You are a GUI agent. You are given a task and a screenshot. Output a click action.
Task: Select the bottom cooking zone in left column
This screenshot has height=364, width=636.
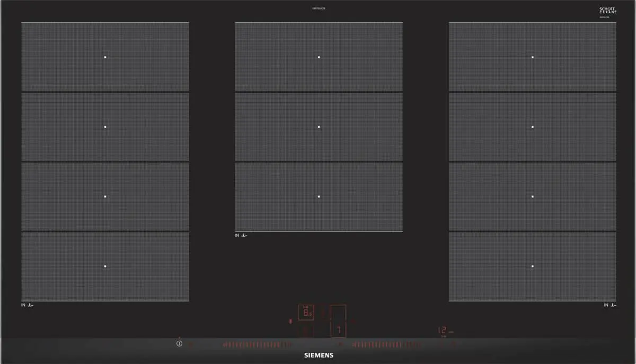pos(105,267)
